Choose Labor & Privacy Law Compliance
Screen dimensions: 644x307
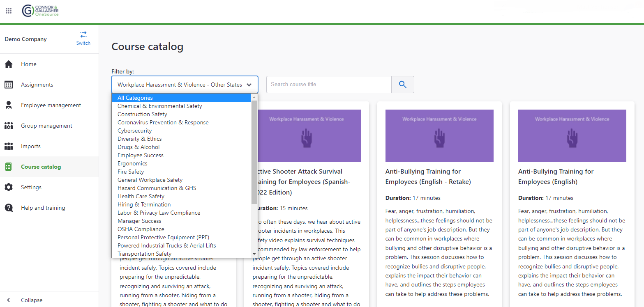point(181,213)
